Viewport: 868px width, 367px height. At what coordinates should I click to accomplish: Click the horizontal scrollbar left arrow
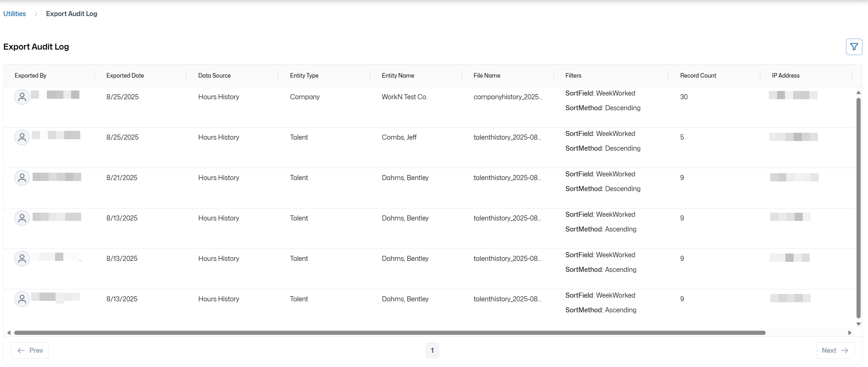(9, 333)
